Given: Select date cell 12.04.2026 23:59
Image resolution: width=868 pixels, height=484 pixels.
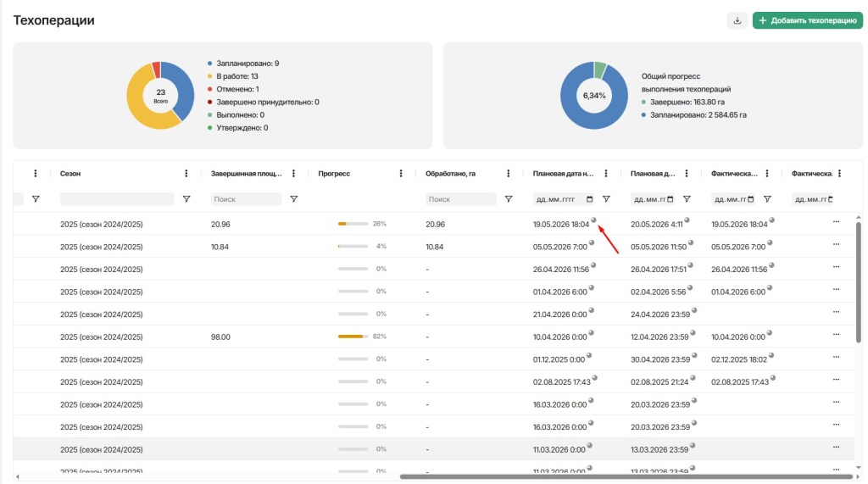Looking at the screenshot, I should pos(659,337).
